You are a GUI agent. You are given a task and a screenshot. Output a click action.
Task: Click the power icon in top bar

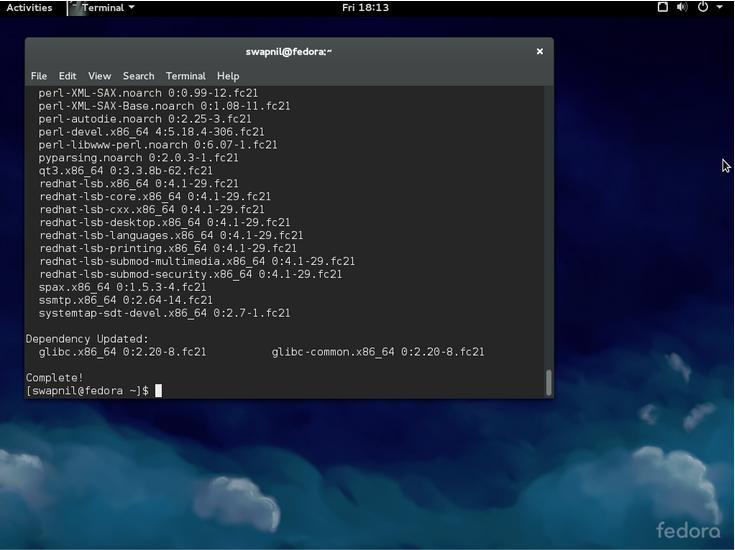coord(703,7)
